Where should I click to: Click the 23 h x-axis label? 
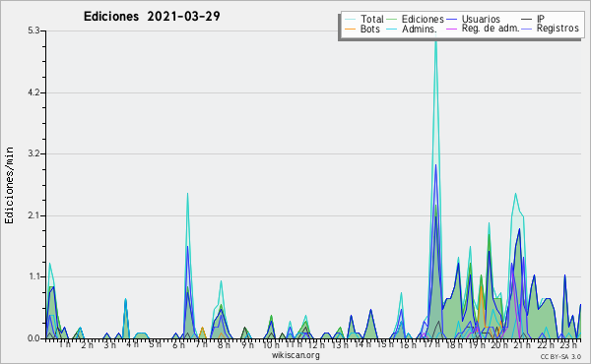568,345
